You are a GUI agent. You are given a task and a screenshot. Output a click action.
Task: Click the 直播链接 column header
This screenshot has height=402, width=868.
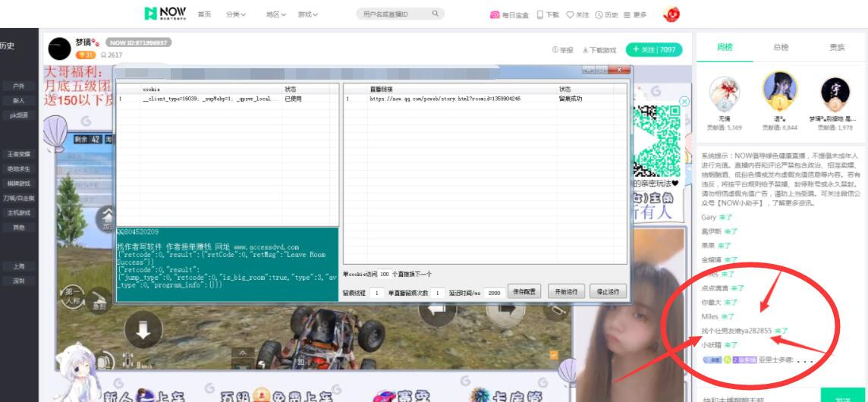462,89
